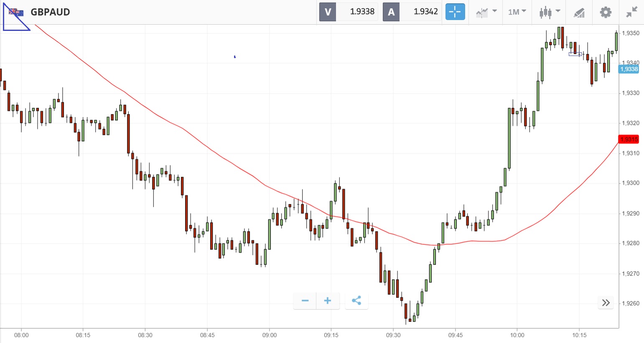Click the 09:00 time axis label
644x343 pixels.
[x=269, y=335]
